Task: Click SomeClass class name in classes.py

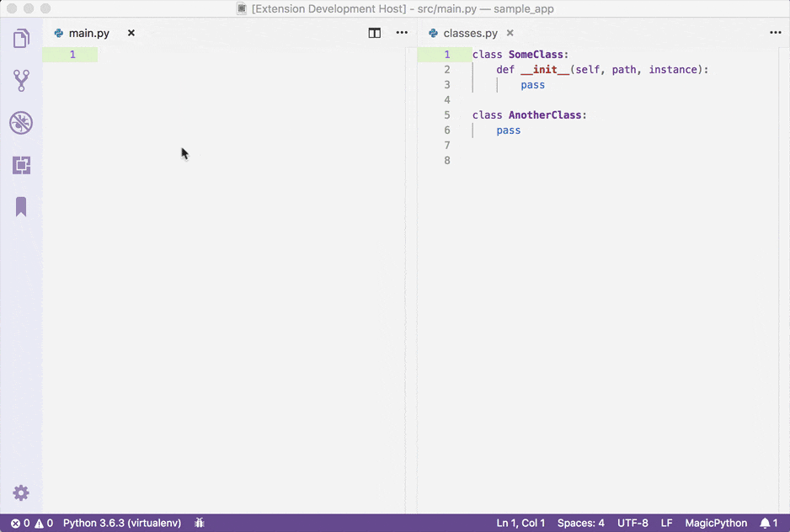Action: 536,55
